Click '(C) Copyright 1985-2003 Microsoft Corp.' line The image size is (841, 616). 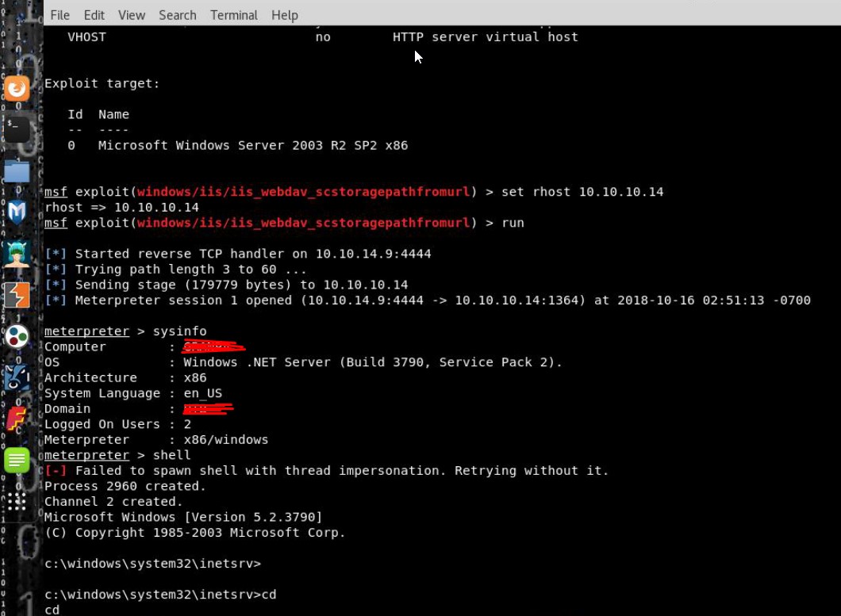point(195,533)
